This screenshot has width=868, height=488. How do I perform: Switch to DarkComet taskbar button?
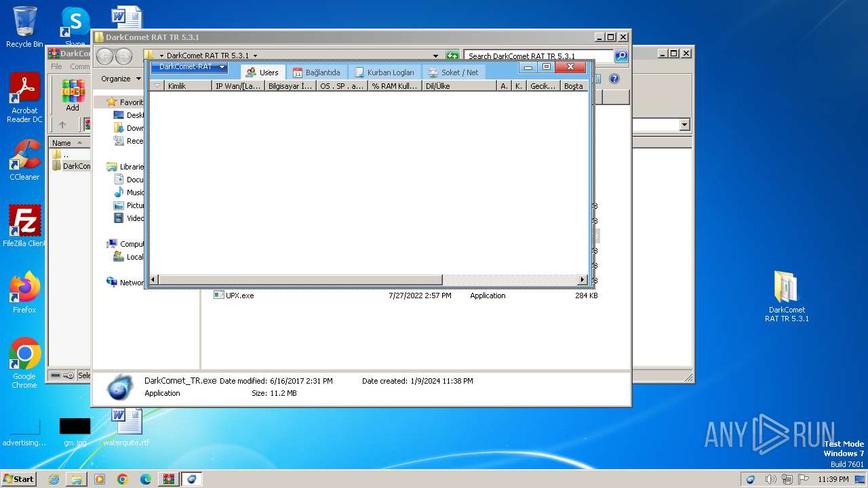tap(191, 479)
